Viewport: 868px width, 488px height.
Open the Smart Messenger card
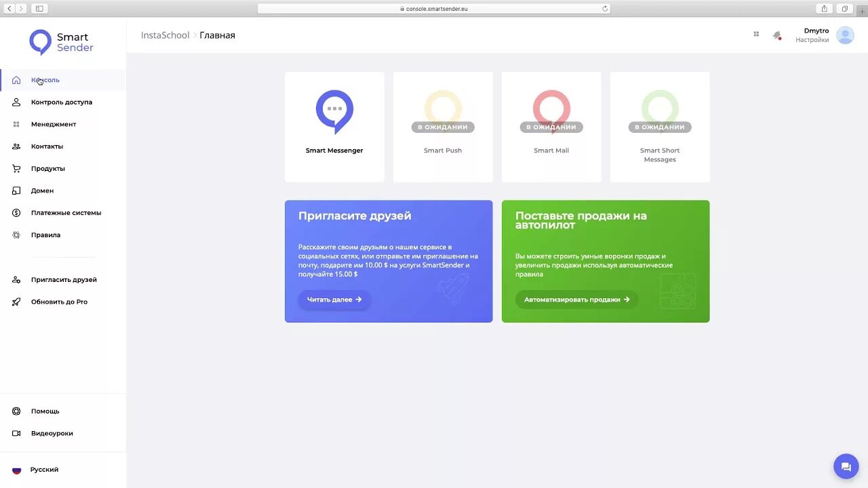(334, 127)
